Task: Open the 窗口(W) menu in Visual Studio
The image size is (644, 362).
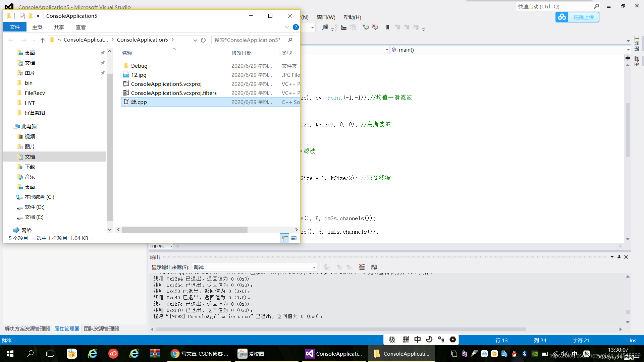Action: [326, 17]
